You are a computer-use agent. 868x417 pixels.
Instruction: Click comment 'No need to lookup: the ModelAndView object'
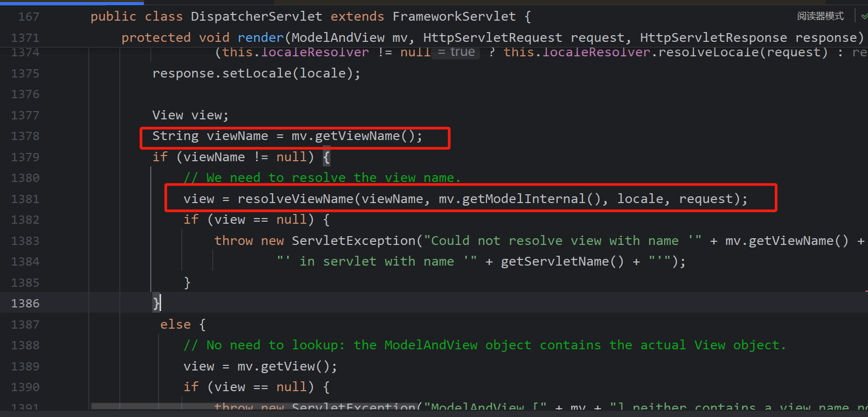click(x=369, y=345)
